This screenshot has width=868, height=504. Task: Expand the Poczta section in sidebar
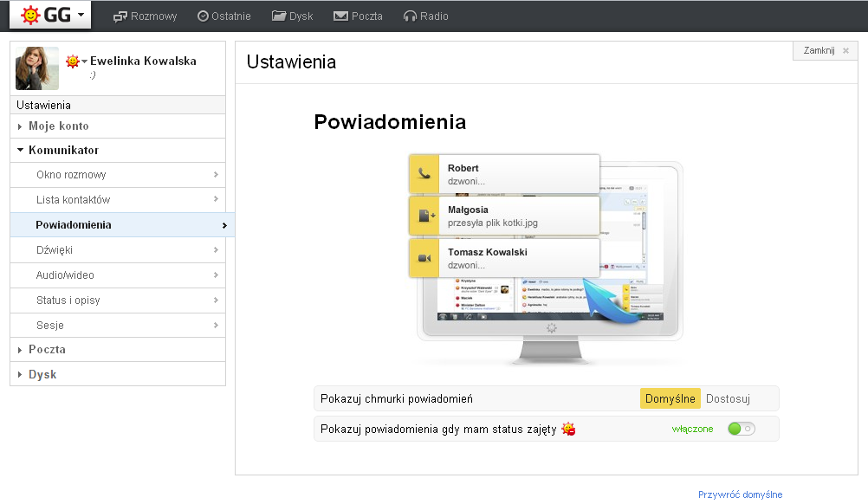coord(118,350)
